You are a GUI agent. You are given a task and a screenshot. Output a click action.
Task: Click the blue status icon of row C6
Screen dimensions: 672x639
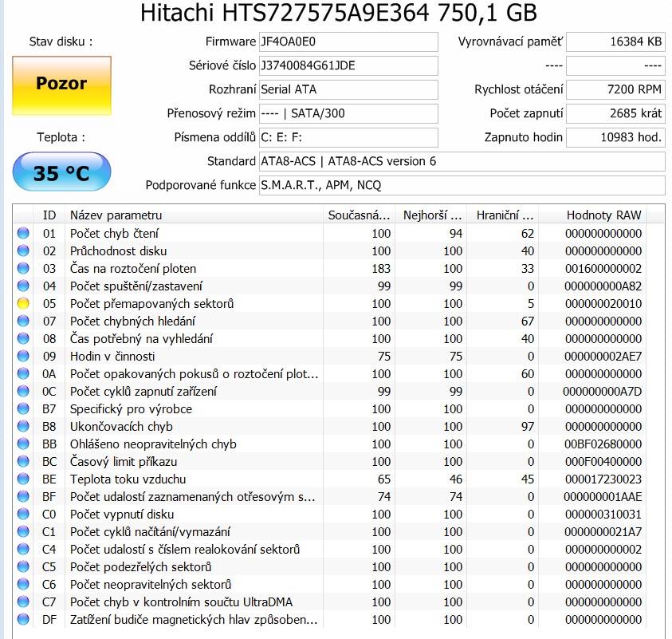point(23,585)
